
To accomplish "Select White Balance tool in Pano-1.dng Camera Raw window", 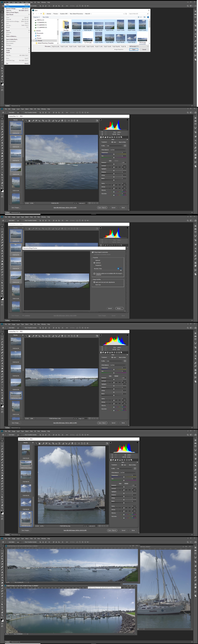I will click(33, 336).
